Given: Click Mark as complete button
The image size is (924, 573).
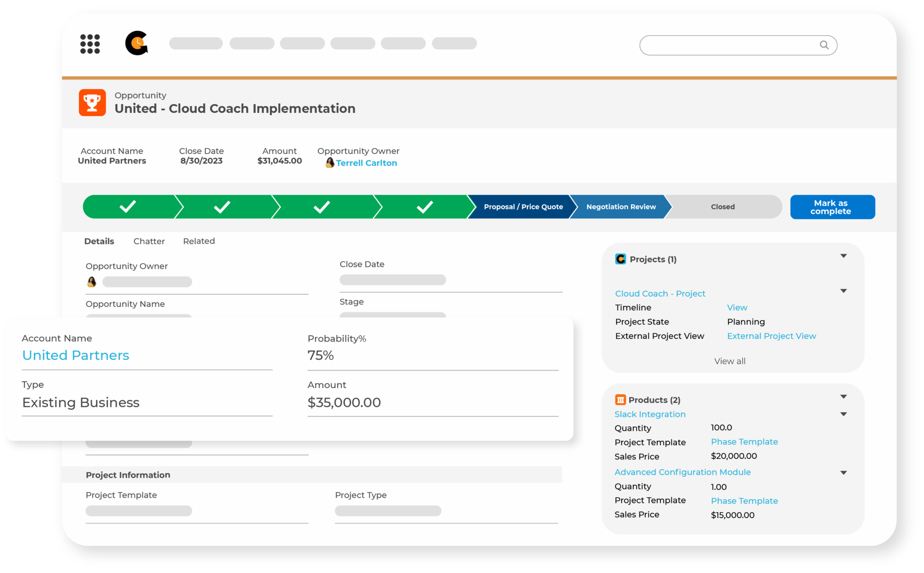Looking at the screenshot, I should pos(832,207).
